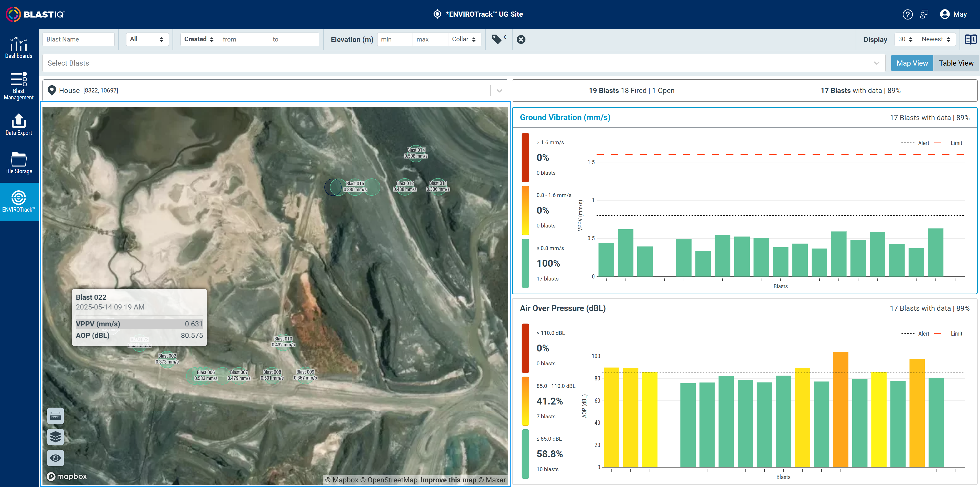Screen dimensions: 980x487
Task: Click the Created from date field
Action: point(243,39)
